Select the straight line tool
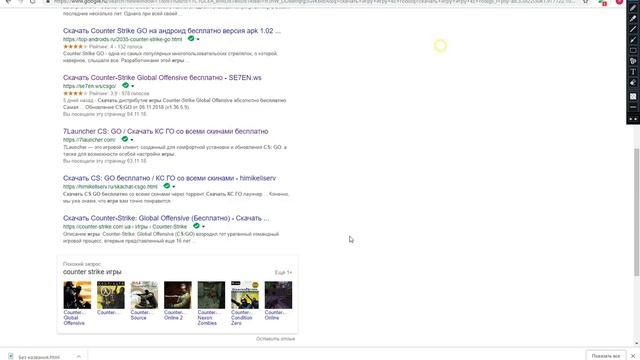 (x=633, y=29)
